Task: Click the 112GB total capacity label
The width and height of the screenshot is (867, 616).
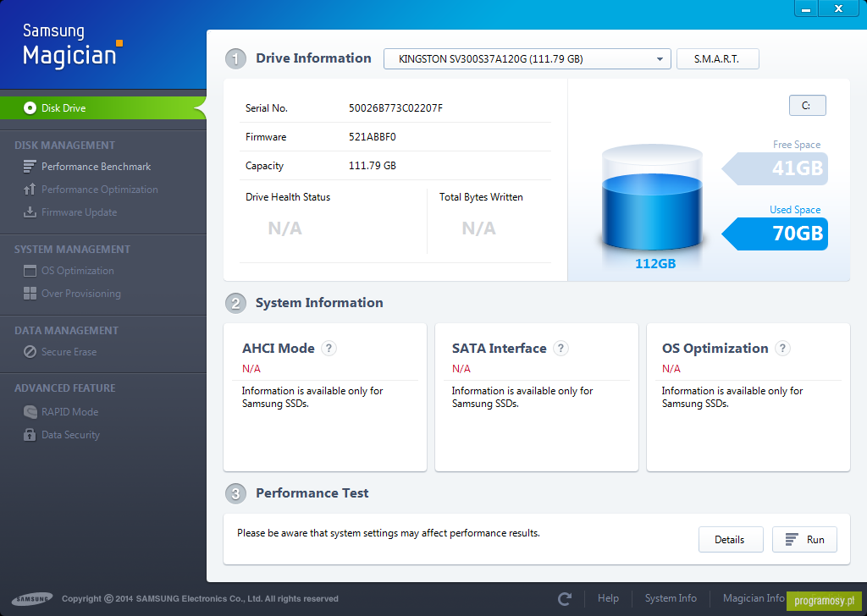Action: click(655, 263)
